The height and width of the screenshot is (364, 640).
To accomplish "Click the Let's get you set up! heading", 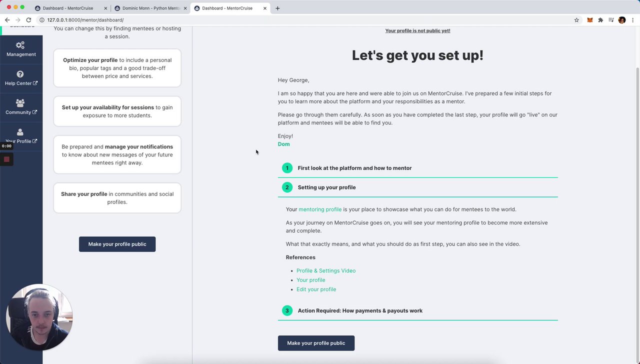I will (x=417, y=55).
